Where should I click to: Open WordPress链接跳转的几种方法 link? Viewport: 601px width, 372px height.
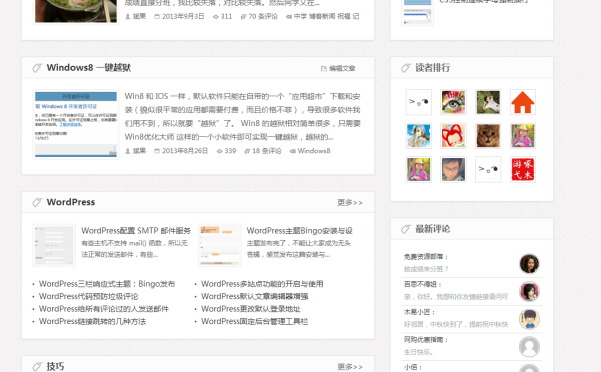(x=92, y=321)
